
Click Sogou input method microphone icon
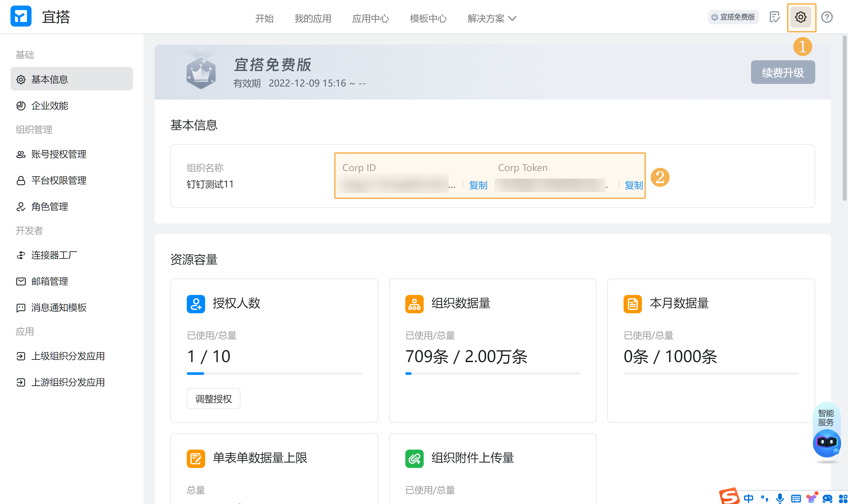pos(780,498)
